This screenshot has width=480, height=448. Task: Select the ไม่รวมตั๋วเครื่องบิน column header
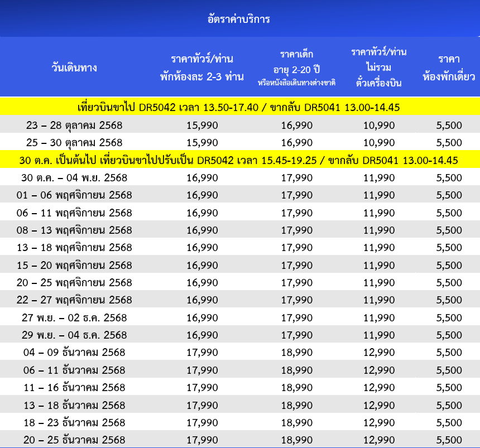click(x=379, y=68)
